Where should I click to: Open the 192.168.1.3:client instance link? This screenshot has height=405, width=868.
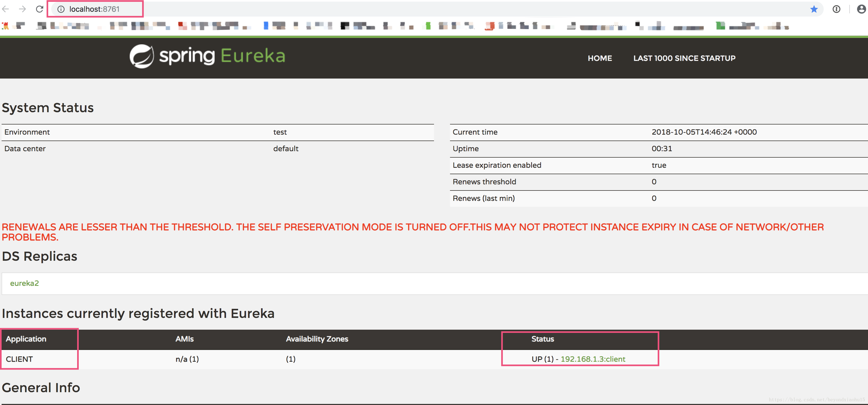pyautogui.click(x=593, y=359)
